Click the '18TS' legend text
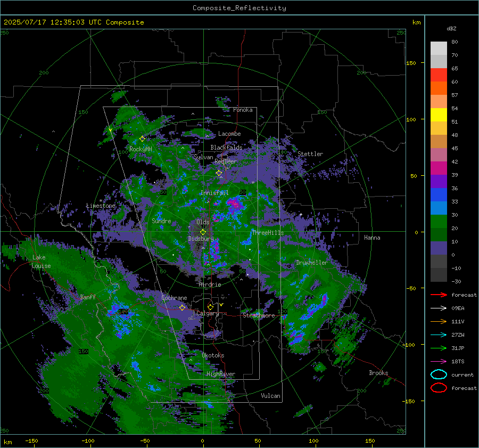 coord(458,362)
